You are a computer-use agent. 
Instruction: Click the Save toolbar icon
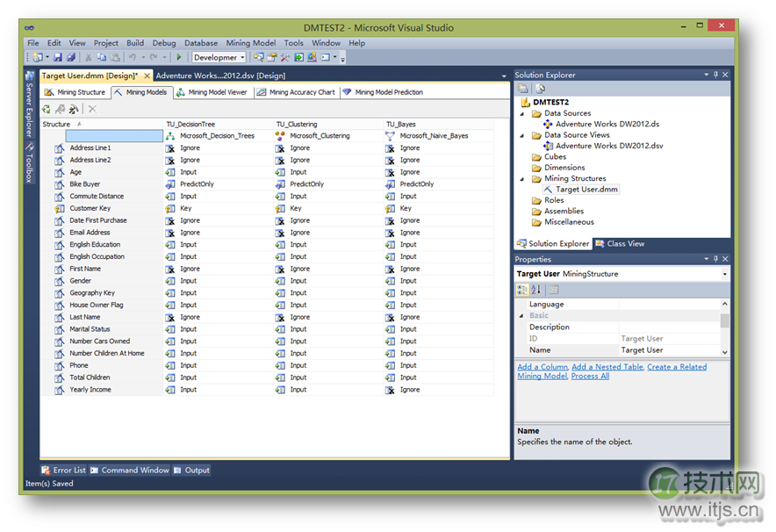(58, 57)
